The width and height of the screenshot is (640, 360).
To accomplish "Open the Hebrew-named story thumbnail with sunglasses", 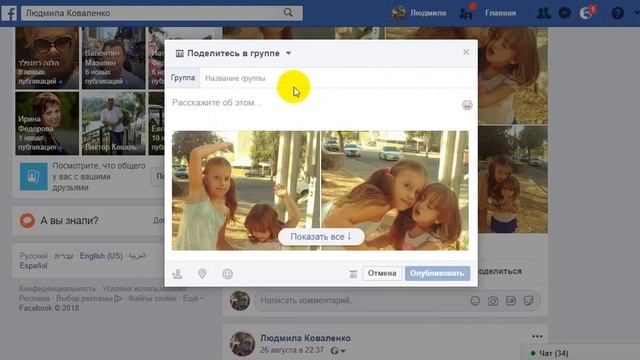I will [x=47, y=58].
